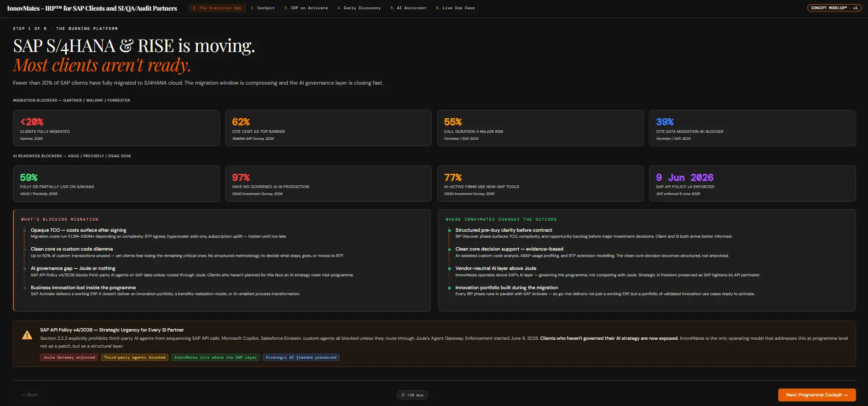Click "Vendor-neutral AI layer above Joule"
Screen dimensions: 868x406
tap(496, 268)
